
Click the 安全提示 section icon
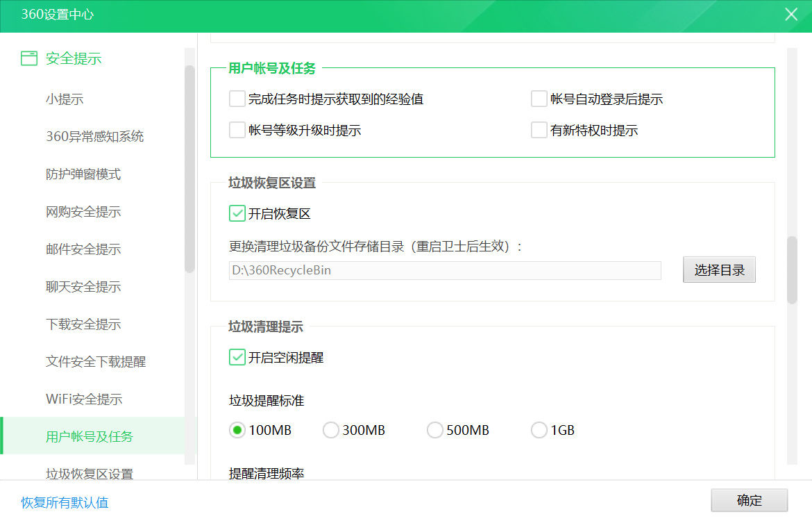click(29, 58)
